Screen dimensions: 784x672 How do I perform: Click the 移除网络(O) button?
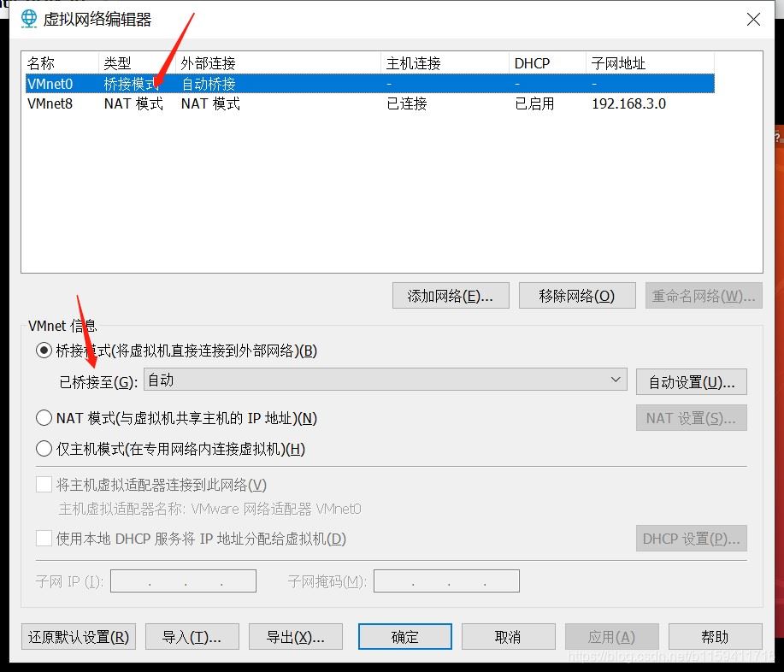click(x=577, y=296)
